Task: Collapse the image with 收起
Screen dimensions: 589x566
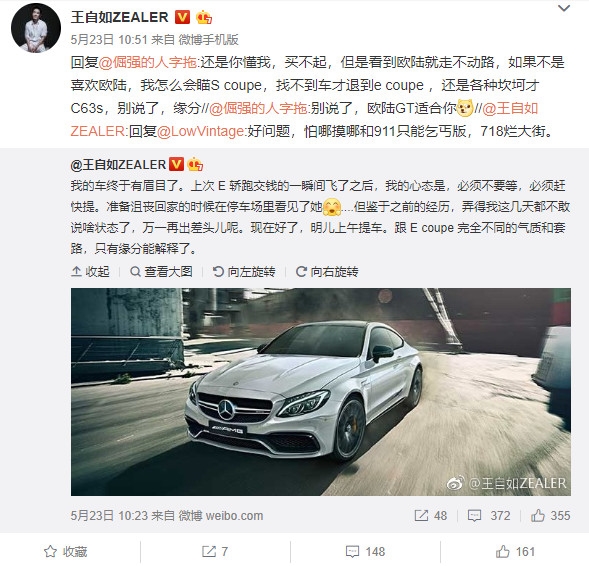Action: [x=90, y=272]
